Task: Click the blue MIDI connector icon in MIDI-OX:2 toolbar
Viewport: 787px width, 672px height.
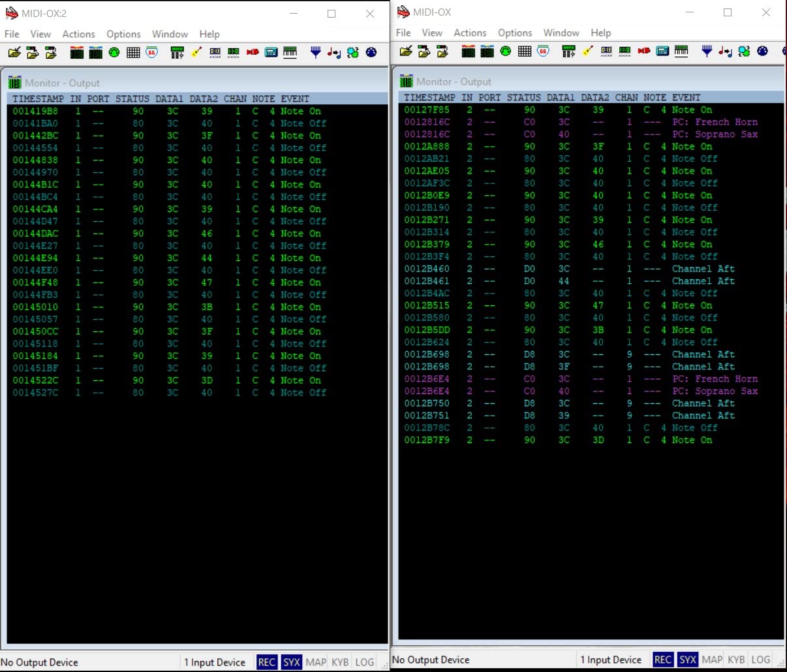Action: pos(371,53)
